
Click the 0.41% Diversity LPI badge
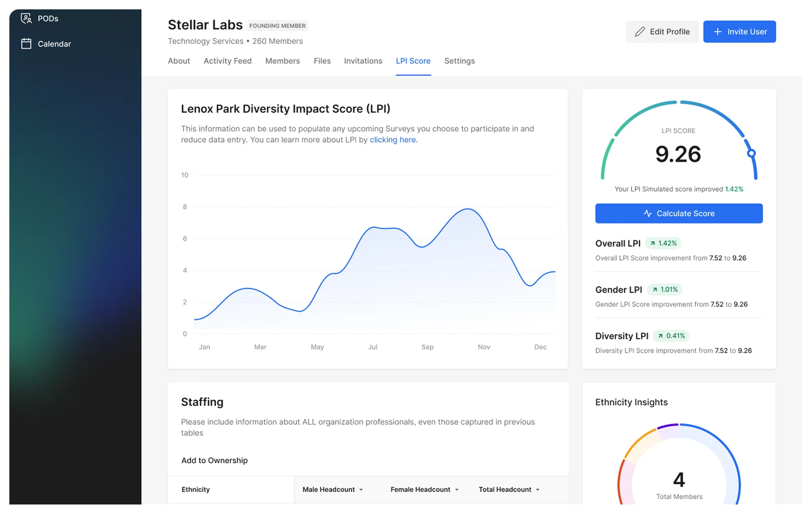pyautogui.click(x=671, y=336)
